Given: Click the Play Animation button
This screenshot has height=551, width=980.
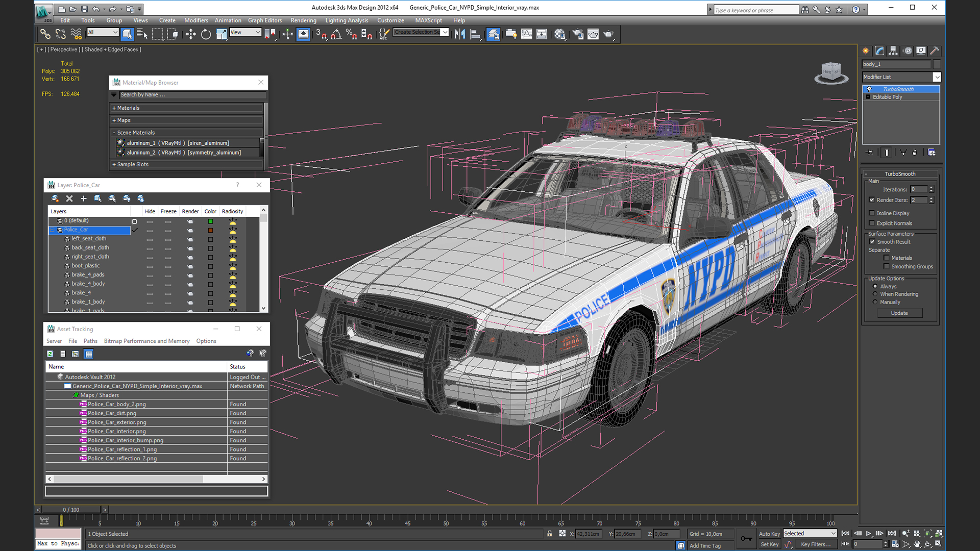Looking at the screenshot, I should [868, 534].
